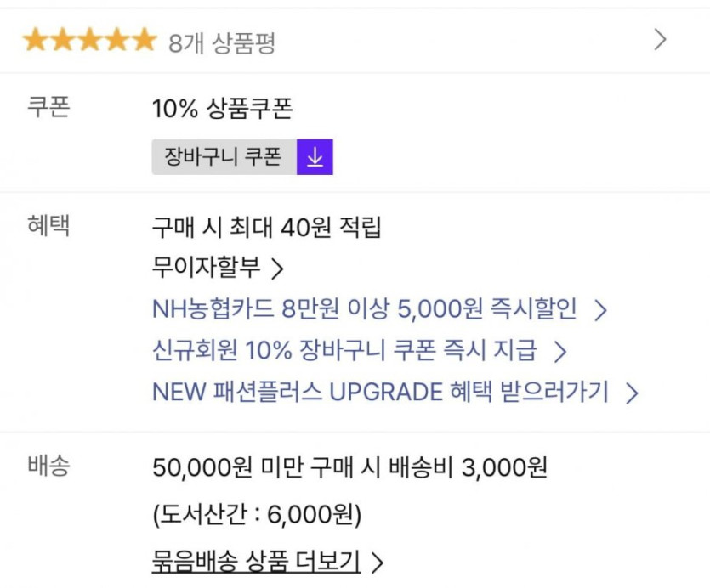Download the cart coupon via purple arrow icon

[x=315, y=157]
